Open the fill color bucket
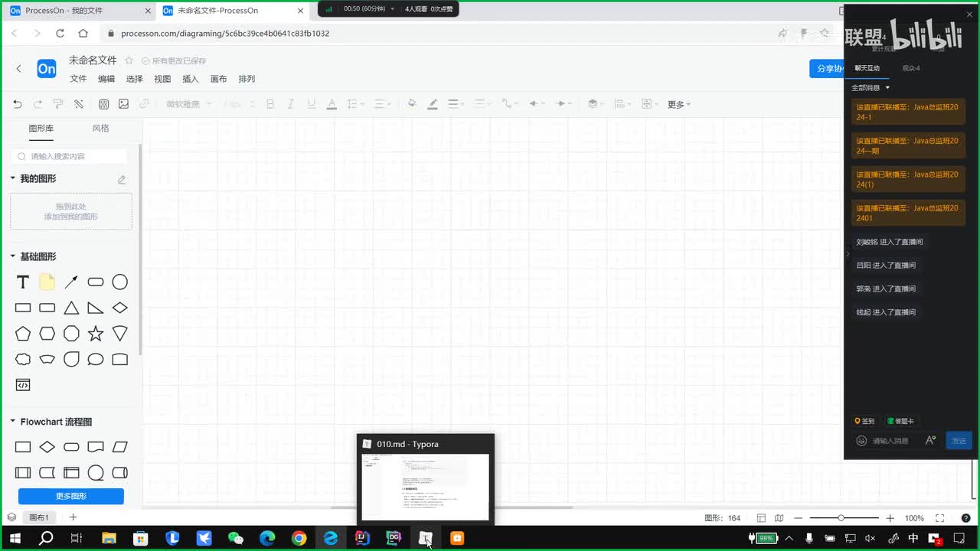980x551 pixels. [412, 104]
